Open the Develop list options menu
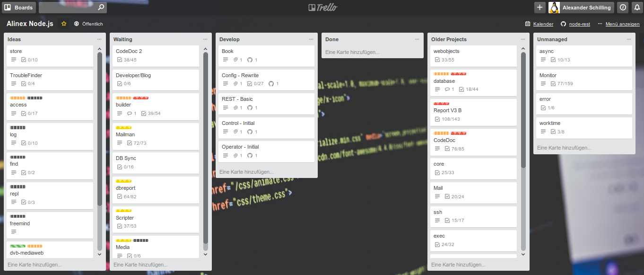 point(311,39)
